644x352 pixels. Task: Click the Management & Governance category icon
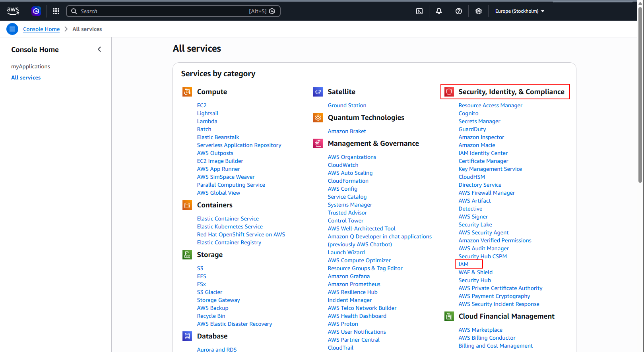[318, 143]
